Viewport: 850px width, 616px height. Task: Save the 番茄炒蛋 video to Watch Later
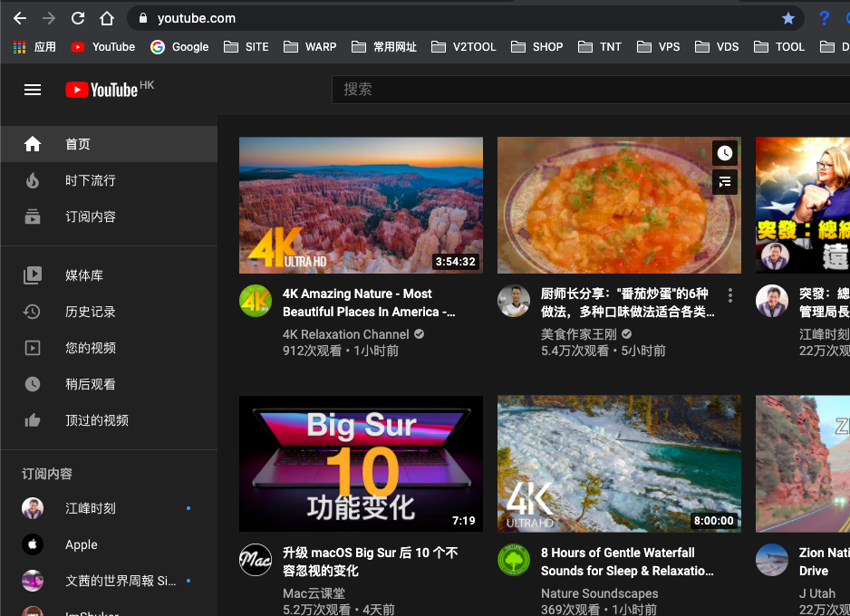(724, 152)
